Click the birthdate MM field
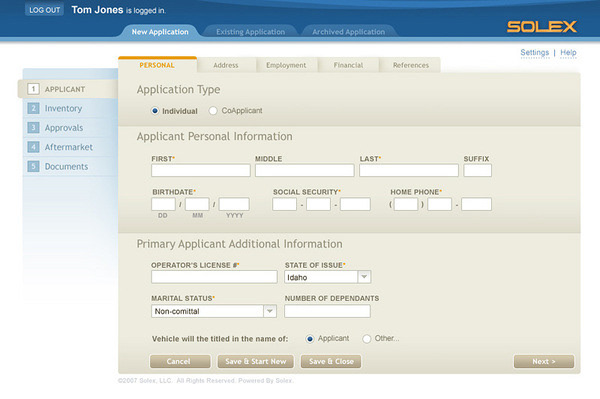600x399 pixels. pos(197,204)
